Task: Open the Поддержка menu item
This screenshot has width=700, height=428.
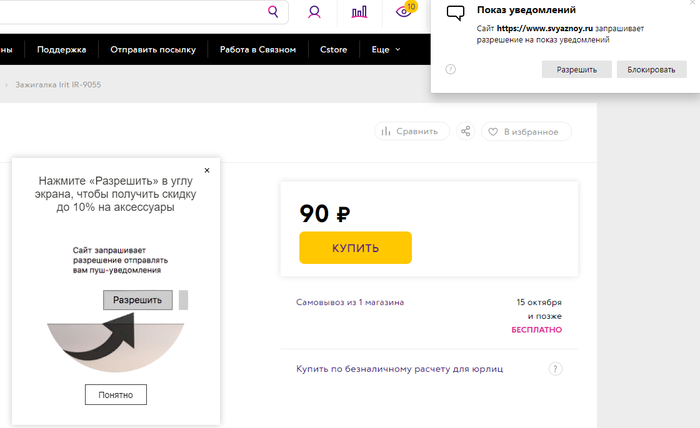Action: (62, 49)
